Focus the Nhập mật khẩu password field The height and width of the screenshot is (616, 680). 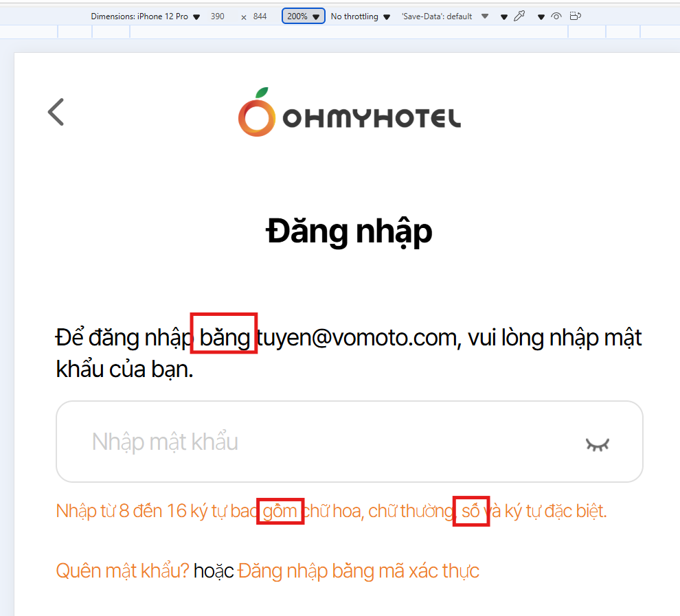click(349, 442)
